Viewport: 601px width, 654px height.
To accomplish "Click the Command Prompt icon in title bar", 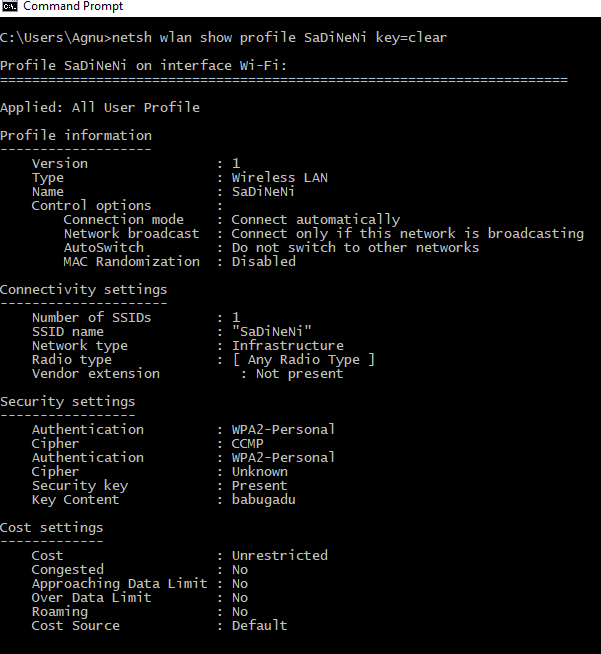I will [10, 7].
